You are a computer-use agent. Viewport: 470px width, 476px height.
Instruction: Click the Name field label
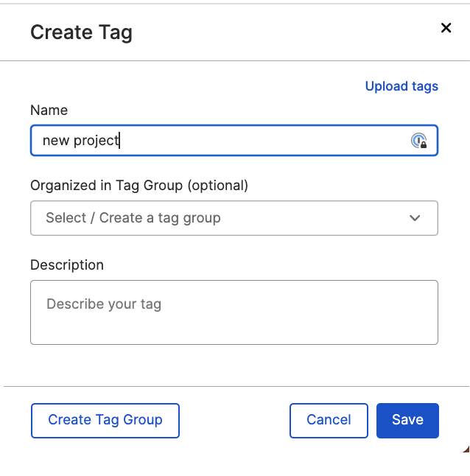coord(49,110)
